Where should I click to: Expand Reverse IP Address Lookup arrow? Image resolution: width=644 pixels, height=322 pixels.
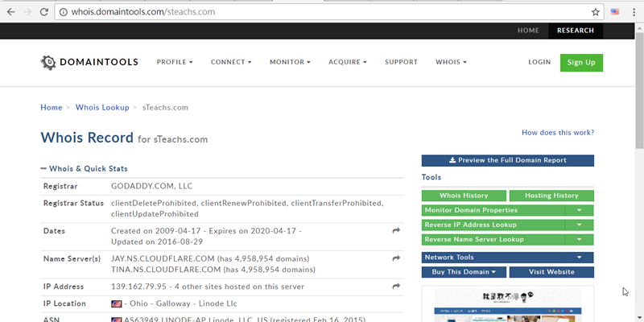579,225
